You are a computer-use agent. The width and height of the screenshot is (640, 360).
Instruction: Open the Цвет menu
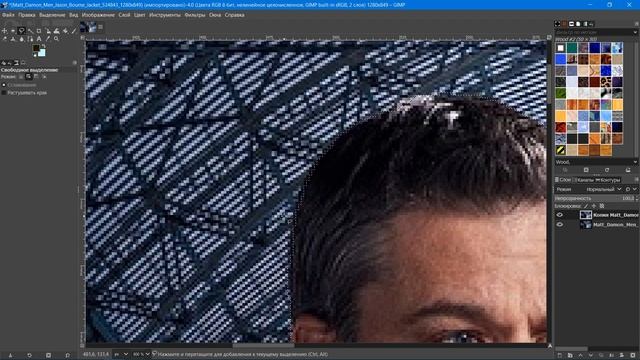click(139, 15)
